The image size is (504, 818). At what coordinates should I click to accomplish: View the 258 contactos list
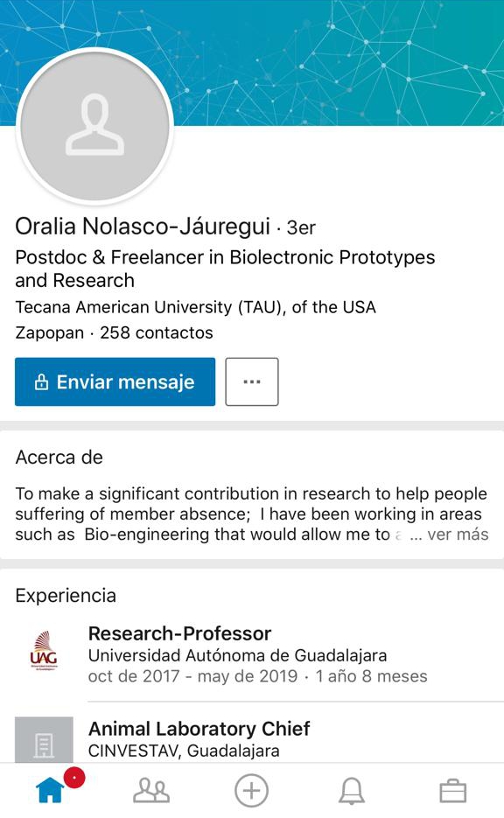coord(157,332)
